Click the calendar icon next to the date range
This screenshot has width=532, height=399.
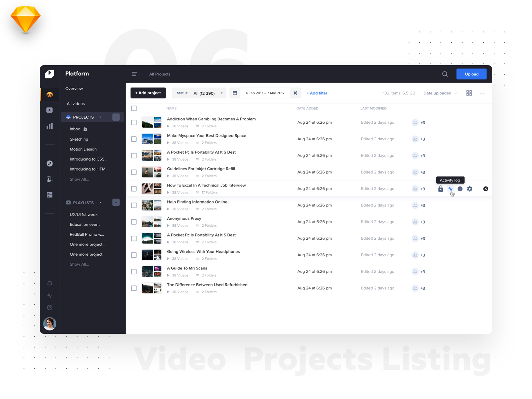235,93
